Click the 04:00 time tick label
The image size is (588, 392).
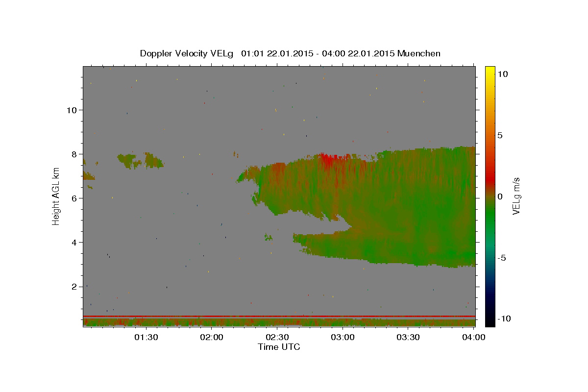(x=473, y=337)
